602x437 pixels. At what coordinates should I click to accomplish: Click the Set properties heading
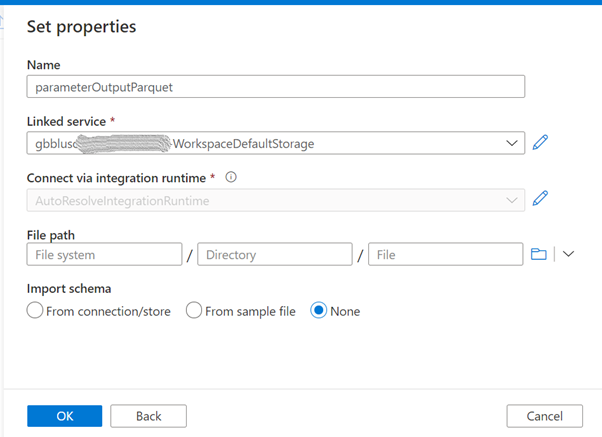pyautogui.click(x=82, y=27)
